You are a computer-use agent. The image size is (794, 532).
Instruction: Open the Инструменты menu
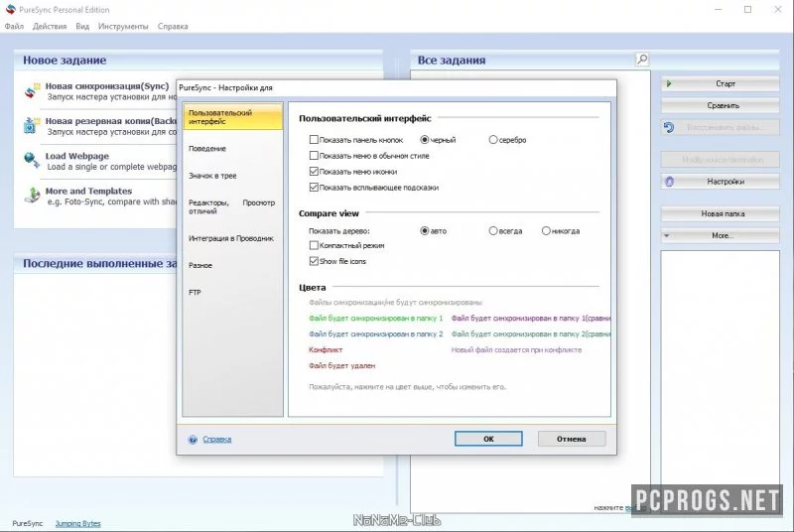click(x=123, y=26)
